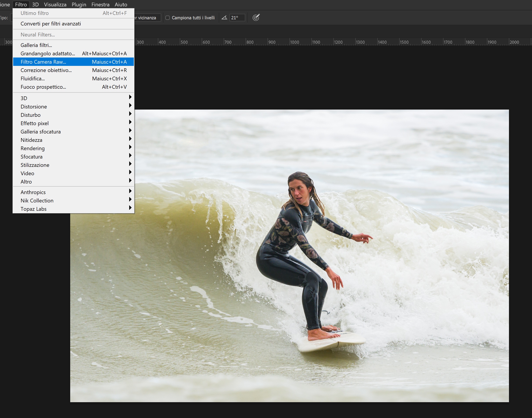
Task: Expand the Disturbo submenu
Action: [x=73, y=115]
